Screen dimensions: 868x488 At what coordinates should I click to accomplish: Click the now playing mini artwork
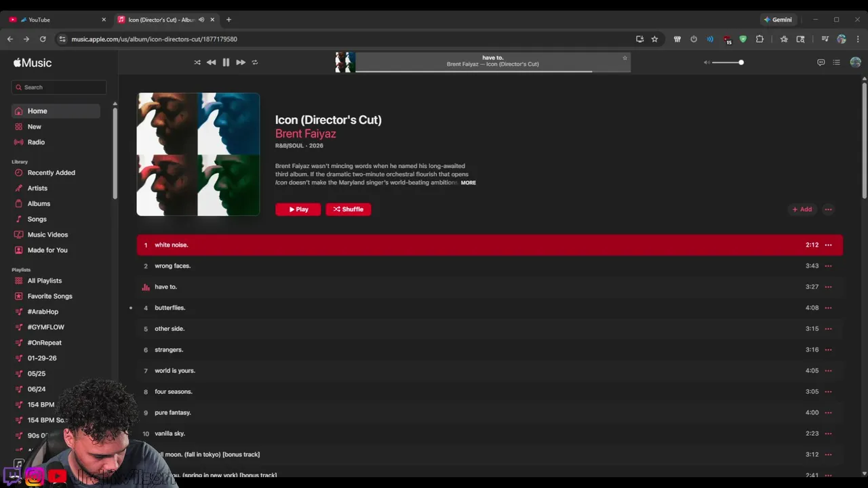345,62
